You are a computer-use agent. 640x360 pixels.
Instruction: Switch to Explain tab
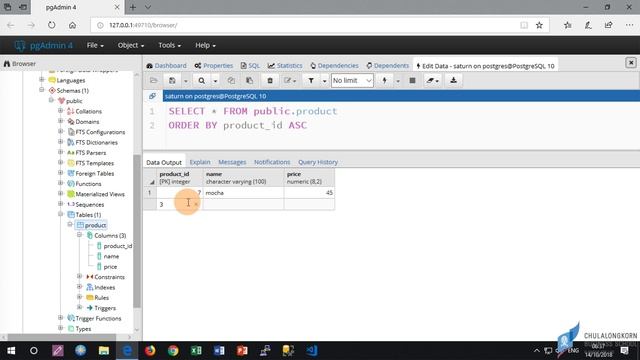(x=200, y=162)
